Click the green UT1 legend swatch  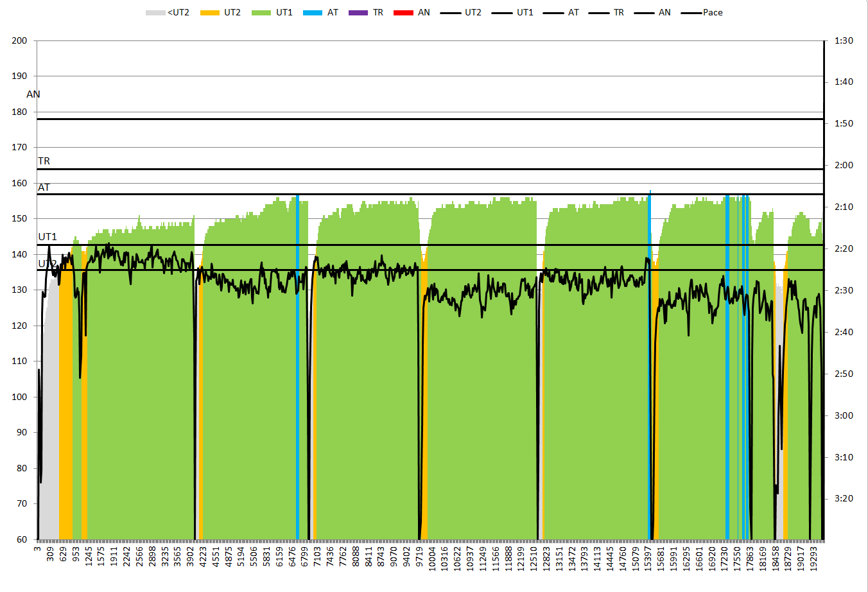261,13
